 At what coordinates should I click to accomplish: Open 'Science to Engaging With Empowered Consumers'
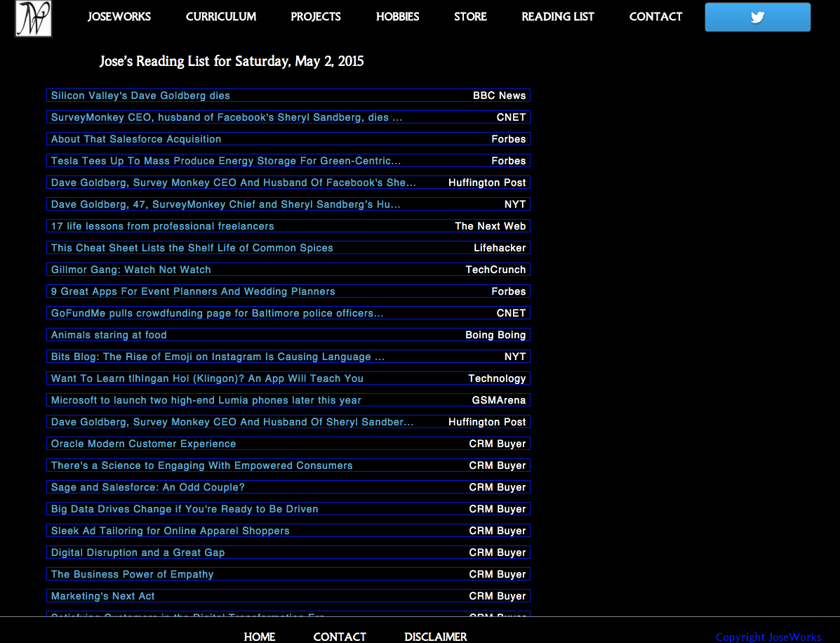point(201,465)
